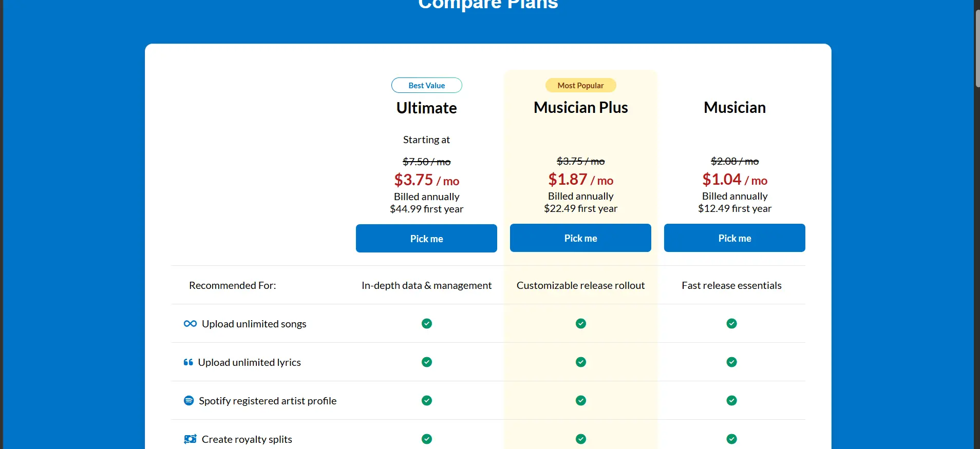980x449 pixels.
Task: Click the Starting at text
Action: (426, 140)
